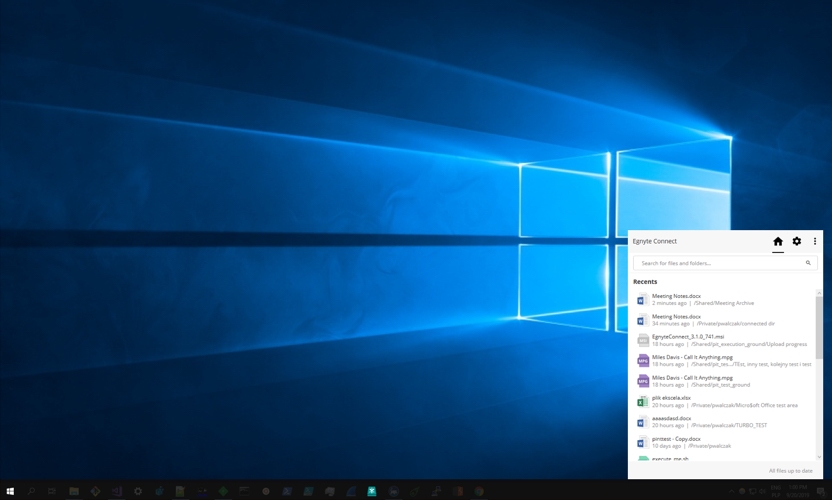The height and width of the screenshot is (500, 832).
Task: Open the three-dot more options menu
Action: click(x=815, y=241)
